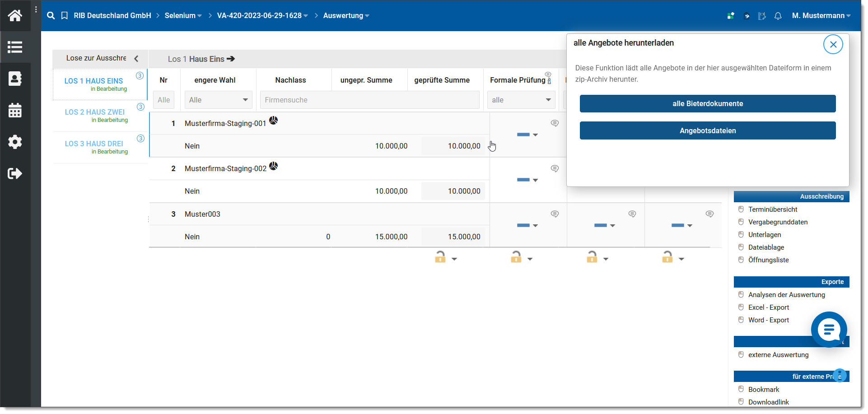Image resolution: width=868 pixels, height=414 pixels.
Task: Click Muster003 company name
Action: (x=202, y=214)
